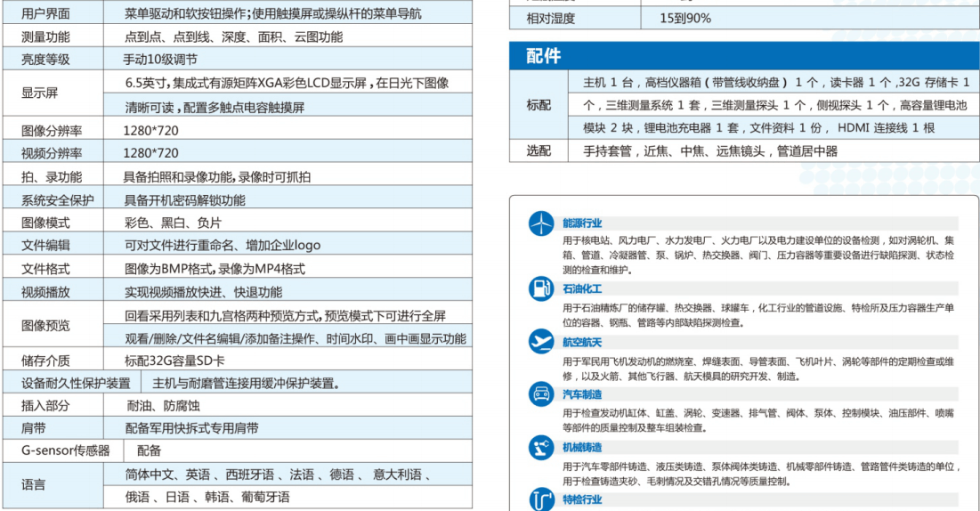
Task: Click the 储存介质 row label
Action: pyautogui.click(x=45, y=361)
